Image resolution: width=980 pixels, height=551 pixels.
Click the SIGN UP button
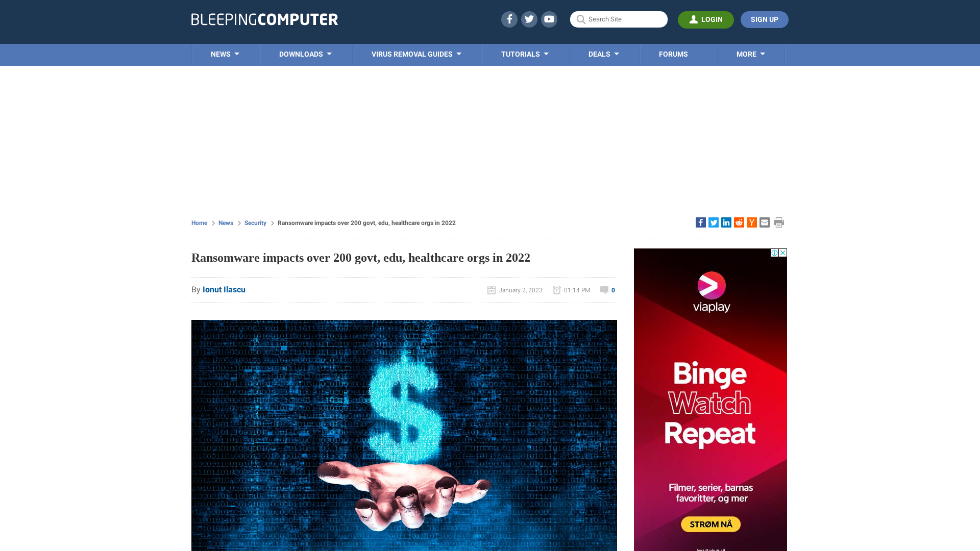click(765, 19)
